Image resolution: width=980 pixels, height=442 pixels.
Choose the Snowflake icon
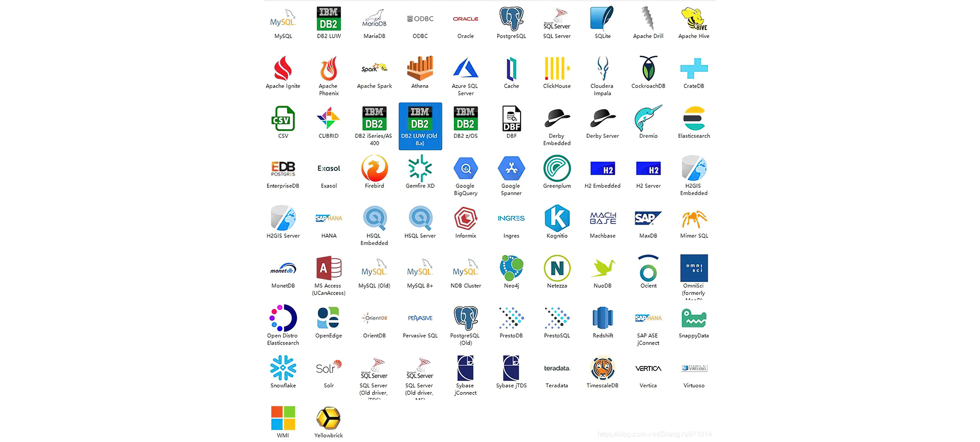click(283, 369)
